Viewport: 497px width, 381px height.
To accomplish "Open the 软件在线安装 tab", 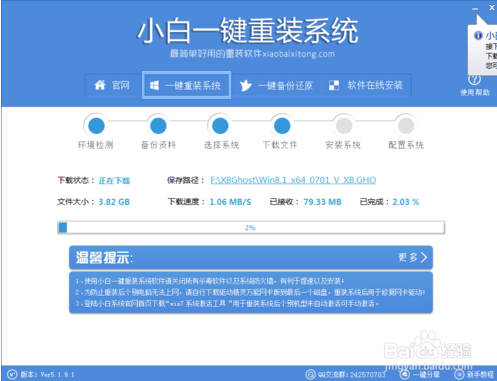I will point(366,85).
